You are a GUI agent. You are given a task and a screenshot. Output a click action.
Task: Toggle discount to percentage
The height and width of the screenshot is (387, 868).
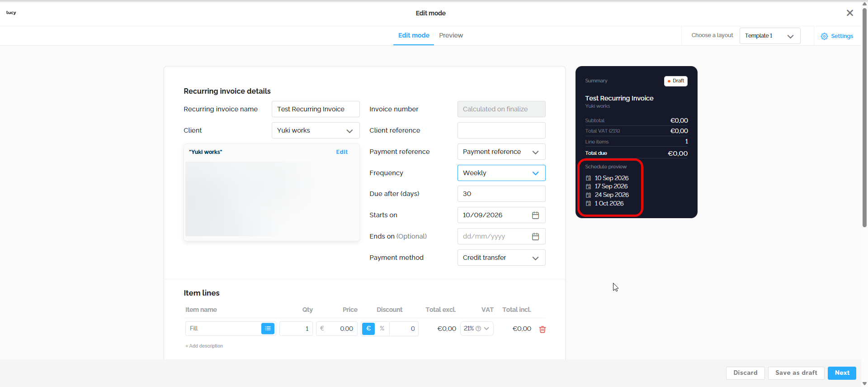coord(382,329)
